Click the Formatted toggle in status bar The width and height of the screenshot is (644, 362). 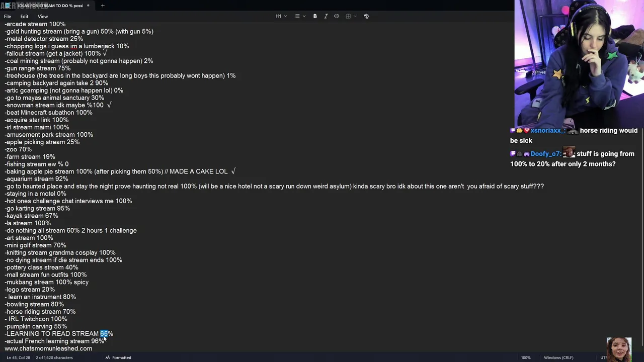[x=118, y=357]
